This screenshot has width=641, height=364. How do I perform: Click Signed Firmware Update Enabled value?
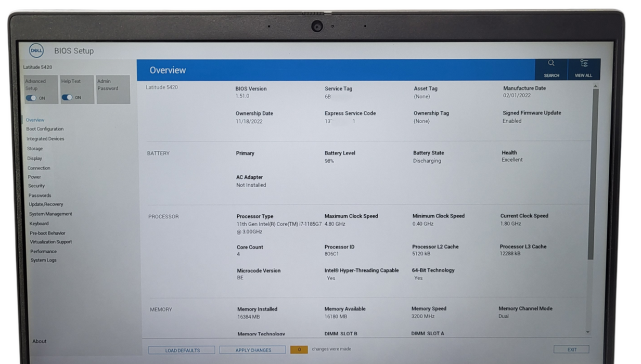pyautogui.click(x=512, y=121)
